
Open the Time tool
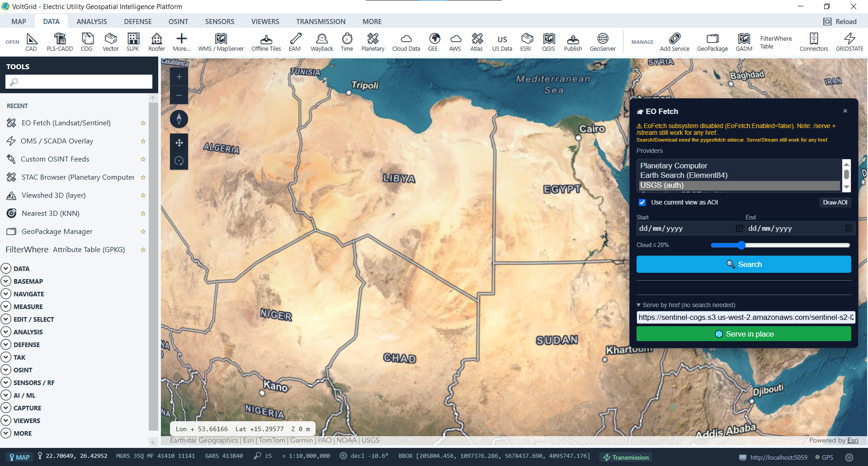(x=347, y=42)
